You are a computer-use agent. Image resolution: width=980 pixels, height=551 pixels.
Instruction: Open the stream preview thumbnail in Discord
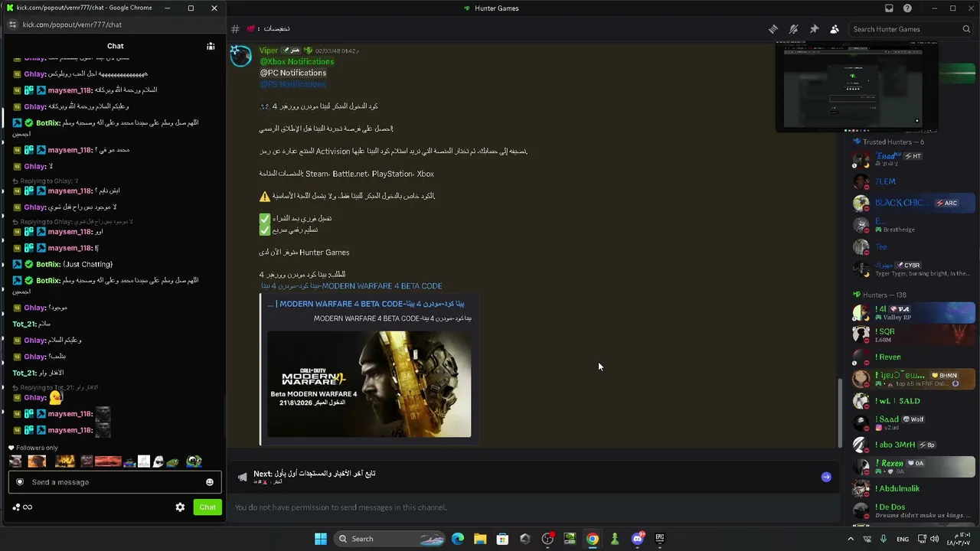[x=857, y=86]
